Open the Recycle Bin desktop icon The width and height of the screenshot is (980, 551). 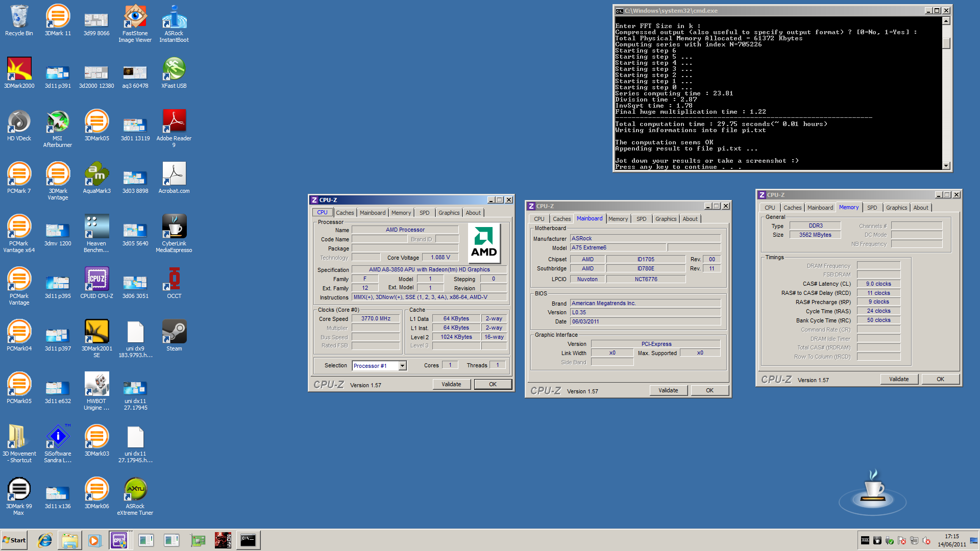point(19,20)
